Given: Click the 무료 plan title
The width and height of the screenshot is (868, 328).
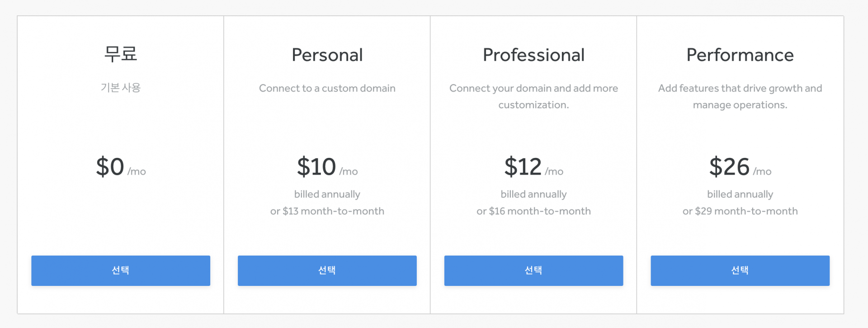Looking at the screenshot, I should (121, 54).
